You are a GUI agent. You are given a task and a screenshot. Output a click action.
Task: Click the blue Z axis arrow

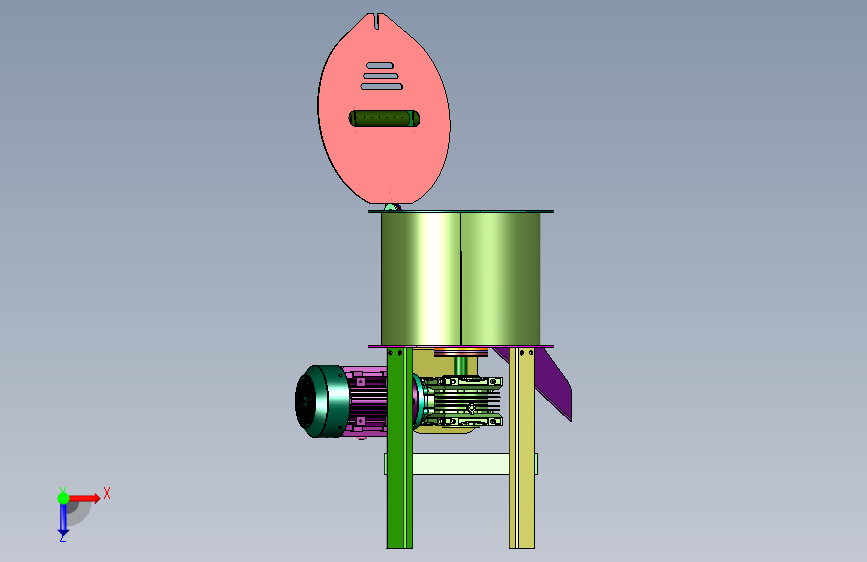click(63, 520)
